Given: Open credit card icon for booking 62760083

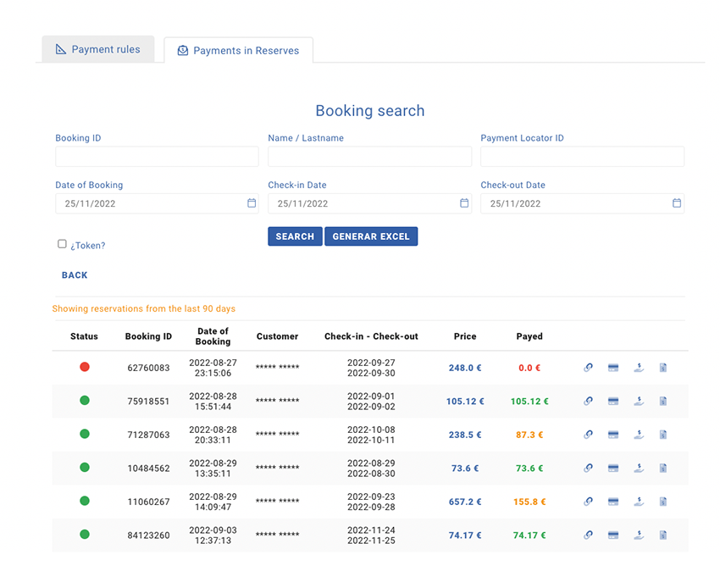Looking at the screenshot, I should [x=613, y=368].
